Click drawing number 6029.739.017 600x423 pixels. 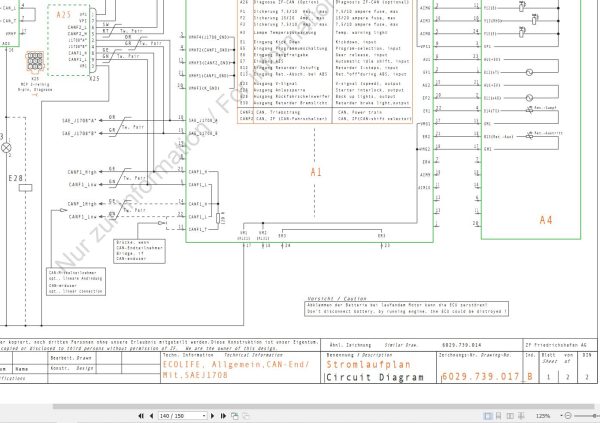click(479, 376)
